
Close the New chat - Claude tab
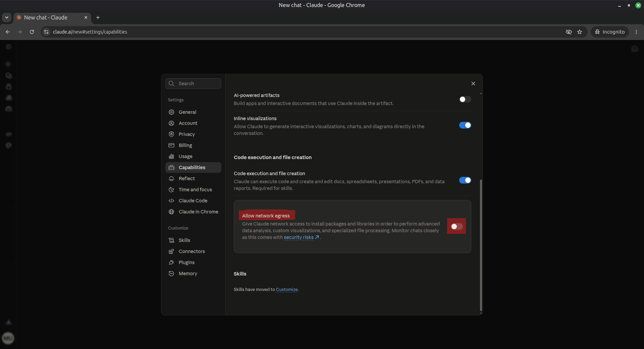(86, 17)
